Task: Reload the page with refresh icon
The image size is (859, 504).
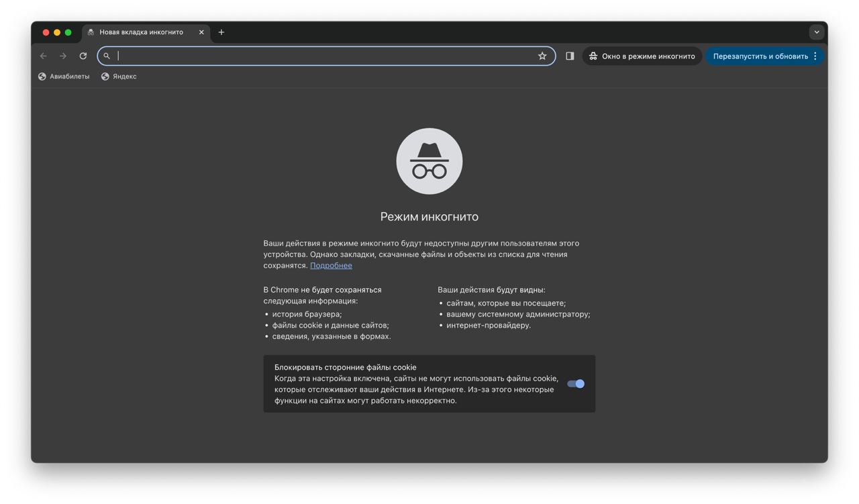Action: click(83, 56)
